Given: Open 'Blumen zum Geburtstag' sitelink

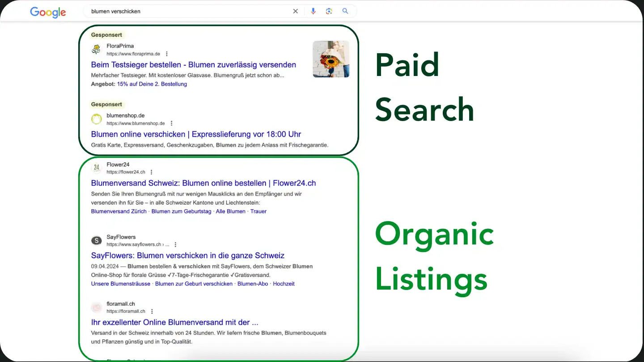Looking at the screenshot, I should [x=181, y=211].
